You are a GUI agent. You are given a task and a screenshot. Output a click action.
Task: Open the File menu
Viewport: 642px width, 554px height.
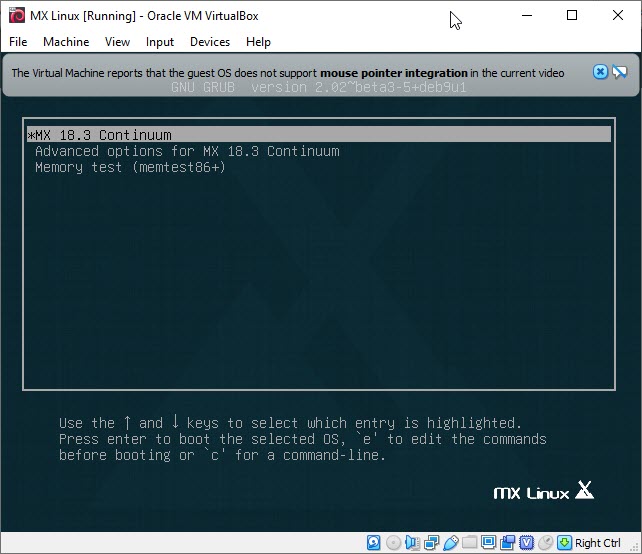coord(18,42)
